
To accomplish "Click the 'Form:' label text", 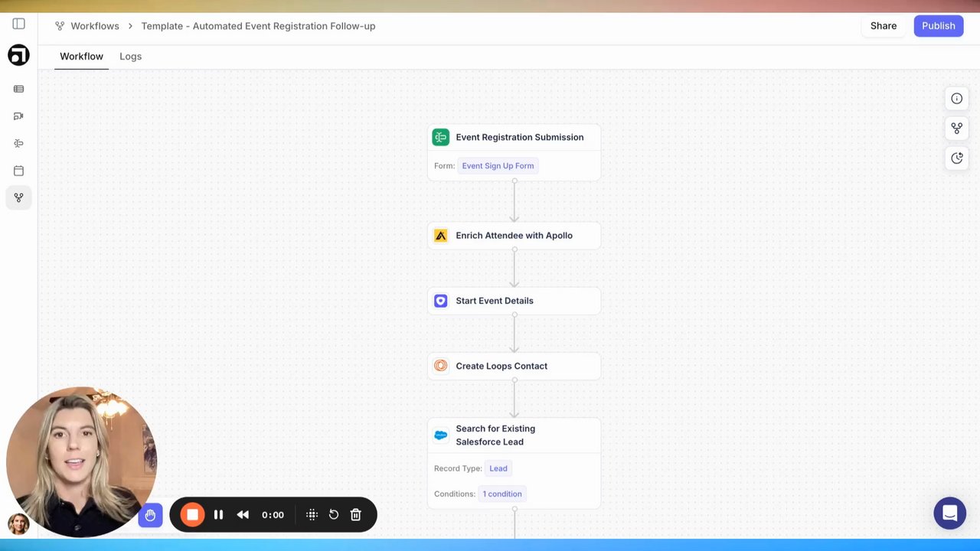I will (x=444, y=166).
